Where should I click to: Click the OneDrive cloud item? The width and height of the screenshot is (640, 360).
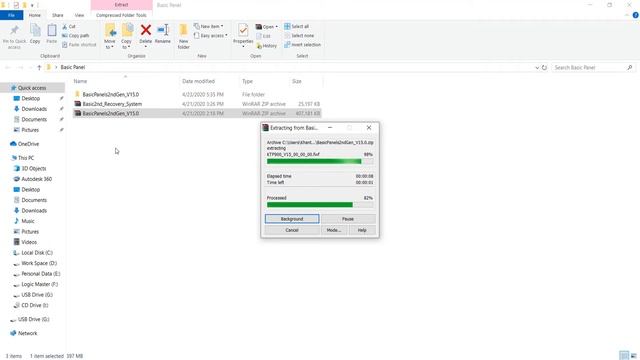pyautogui.click(x=24, y=144)
